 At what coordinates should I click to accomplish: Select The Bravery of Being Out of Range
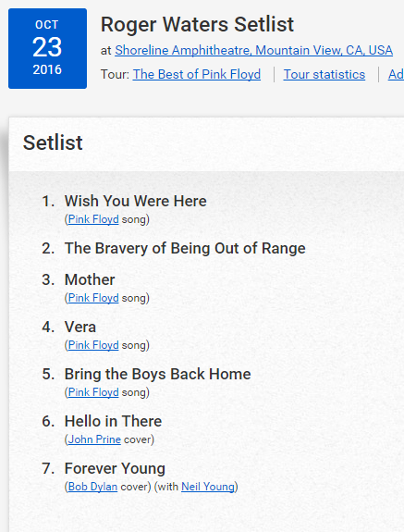click(185, 248)
